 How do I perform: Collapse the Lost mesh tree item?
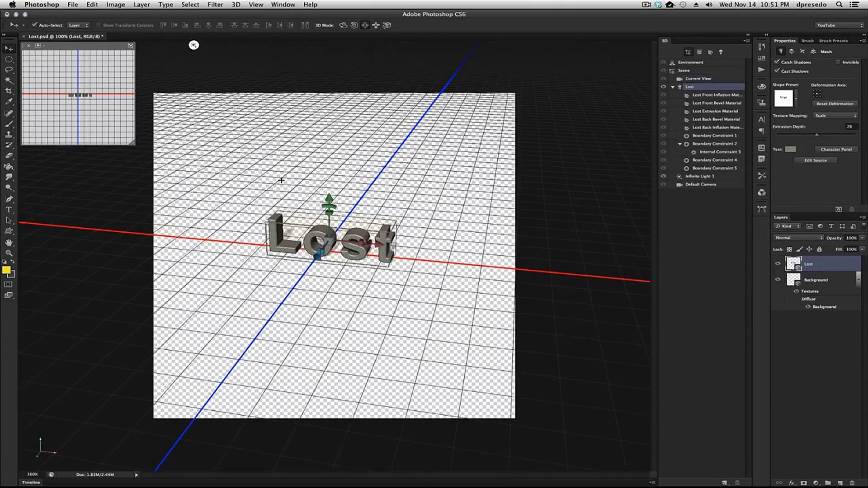pyautogui.click(x=673, y=87)
